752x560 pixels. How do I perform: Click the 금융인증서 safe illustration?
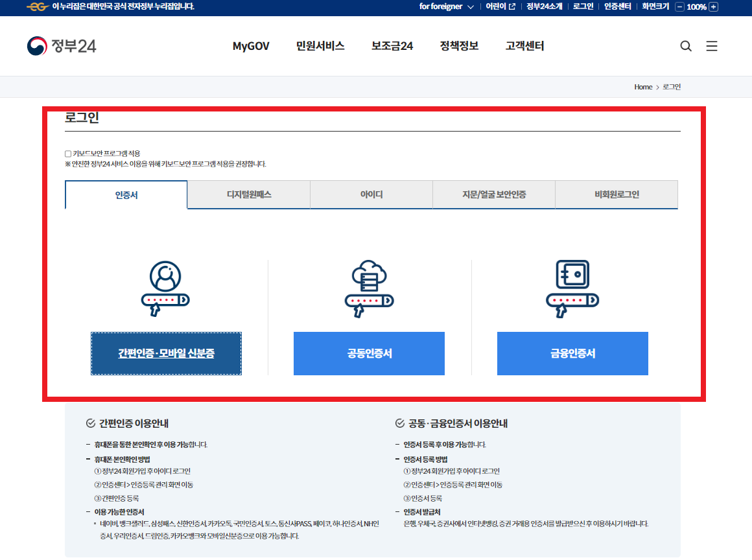572,288
